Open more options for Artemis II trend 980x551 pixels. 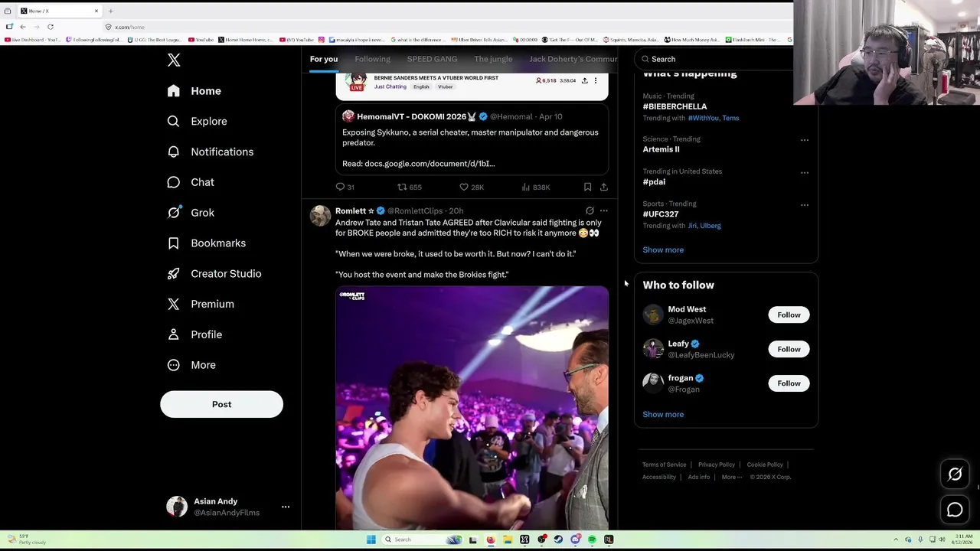[804, 140]
